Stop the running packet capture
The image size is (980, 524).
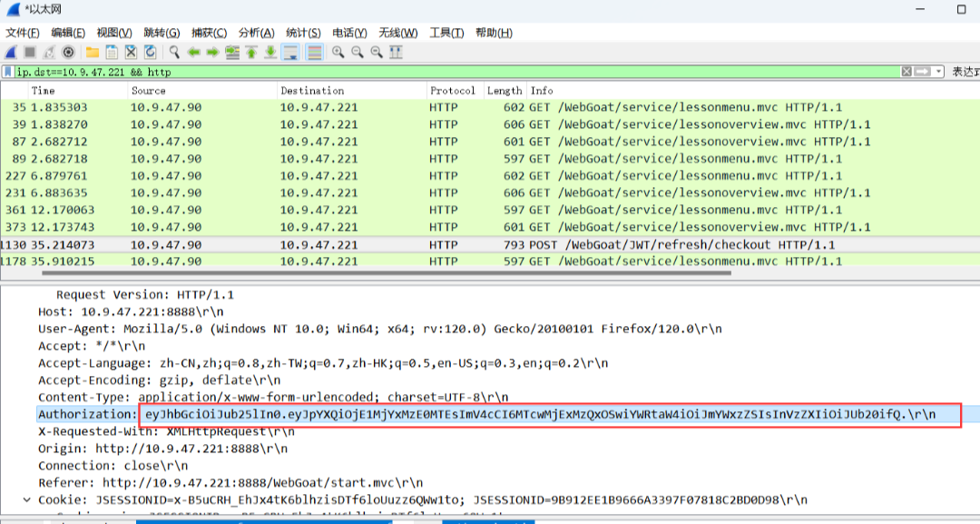[x=30, y=53]
